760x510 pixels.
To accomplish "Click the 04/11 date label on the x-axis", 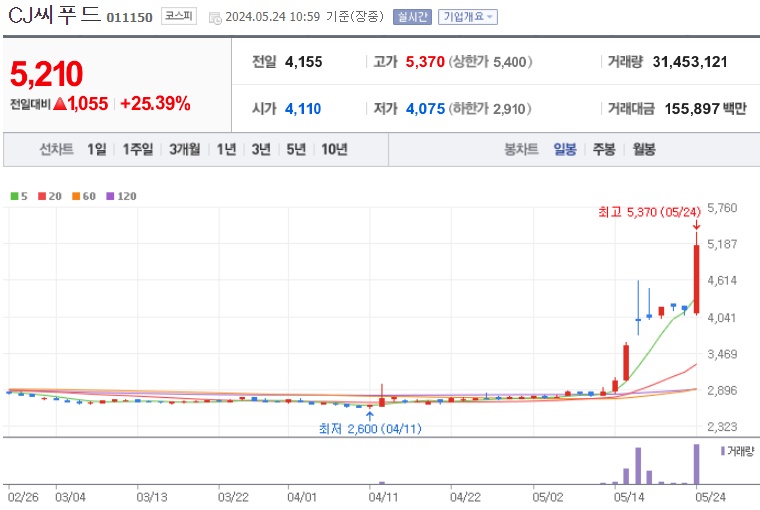I will 383,497.
